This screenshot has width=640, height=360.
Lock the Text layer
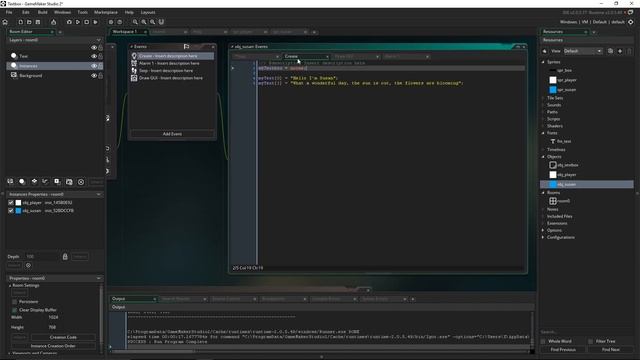(x=100, y=56)
